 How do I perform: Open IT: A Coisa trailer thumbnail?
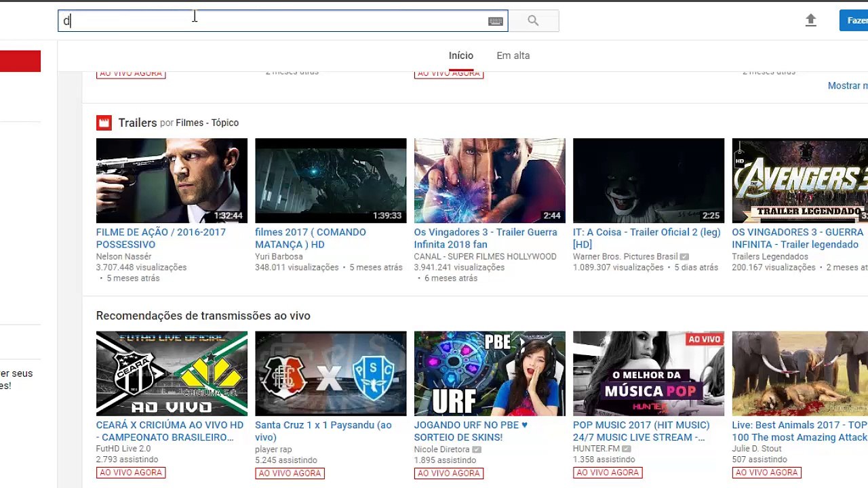pyautogui.click(x=648, y=180)
